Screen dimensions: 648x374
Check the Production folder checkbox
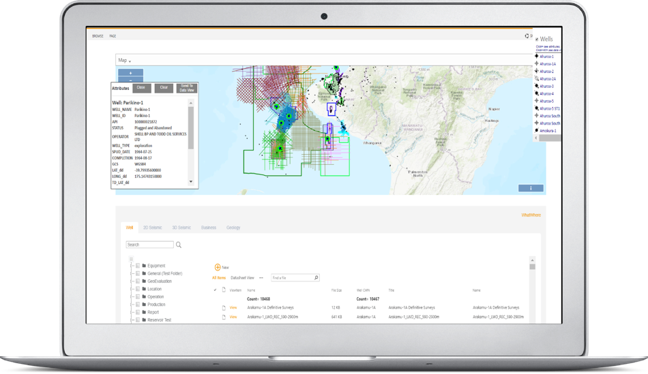click(138, 305)
